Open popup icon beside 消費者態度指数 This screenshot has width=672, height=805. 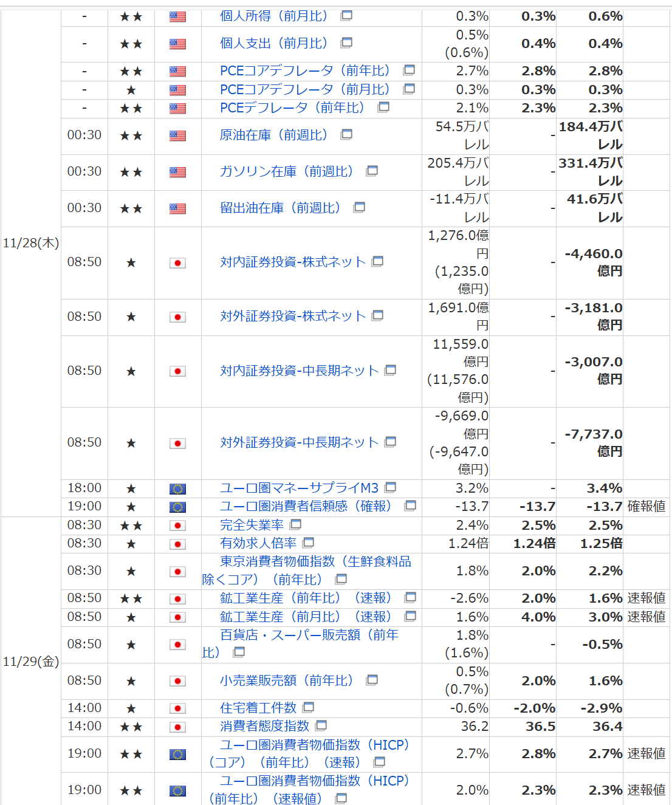(321, 725)
